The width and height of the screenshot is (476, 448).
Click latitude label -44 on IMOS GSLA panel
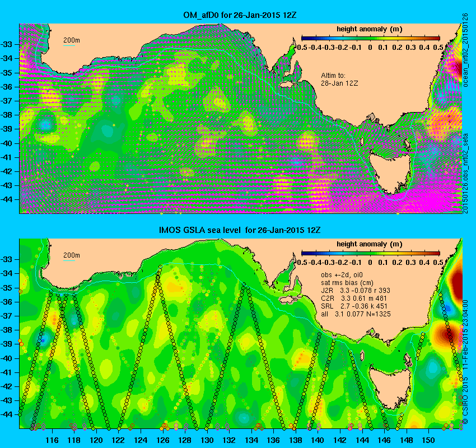[6, 414]
